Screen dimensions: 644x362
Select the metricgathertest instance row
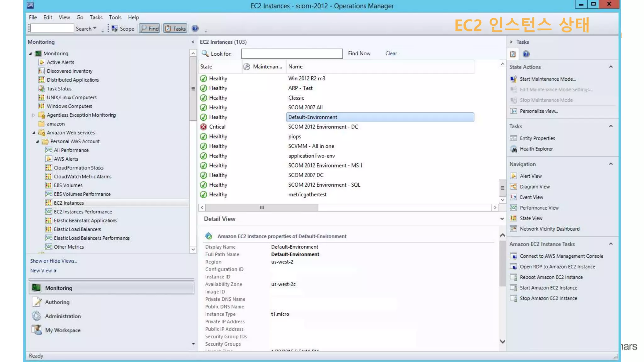click(336, 195)
